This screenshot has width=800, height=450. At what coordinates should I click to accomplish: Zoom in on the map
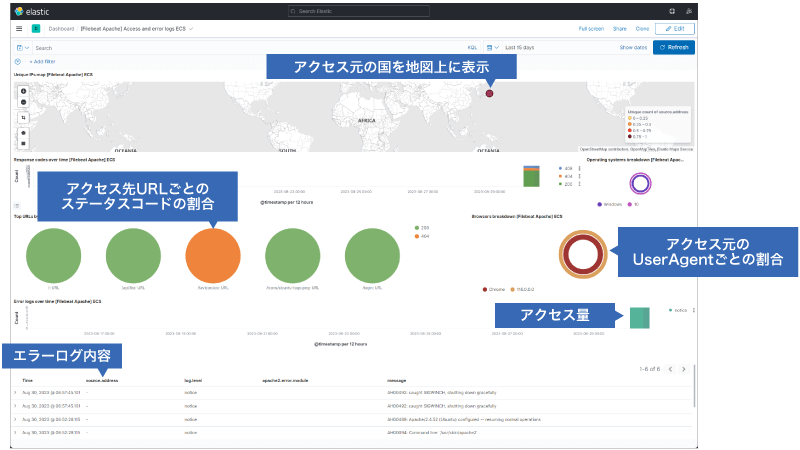tap(23, 91)
